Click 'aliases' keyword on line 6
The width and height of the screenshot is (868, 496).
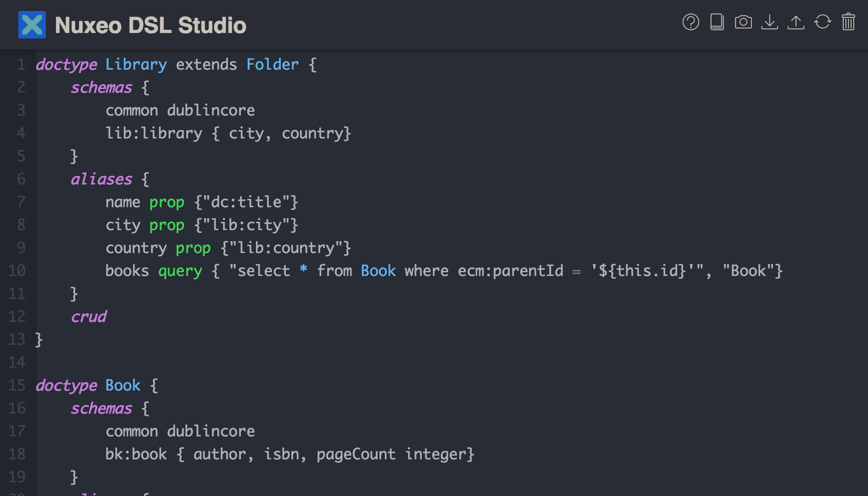tap(101, 179)
